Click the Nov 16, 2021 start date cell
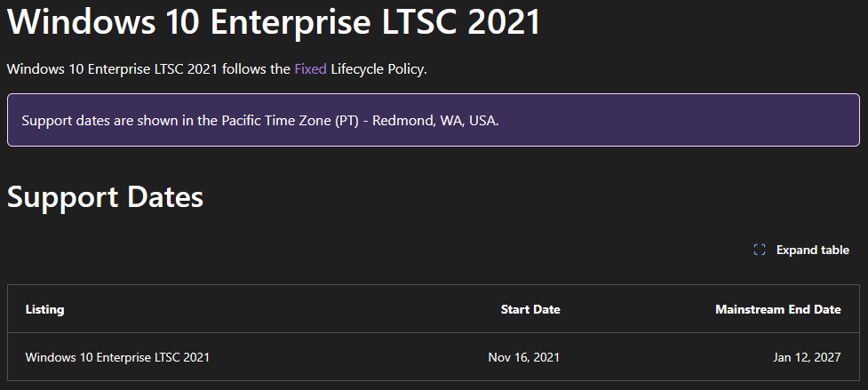This screenshot has height=390, width=868. [x=524, y=358]
